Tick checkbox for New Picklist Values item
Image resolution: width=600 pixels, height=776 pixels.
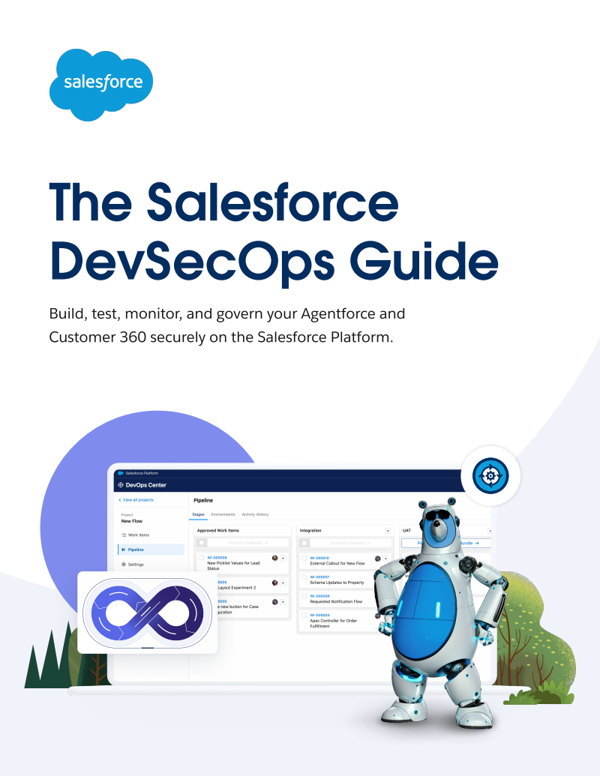coord(201,558)
